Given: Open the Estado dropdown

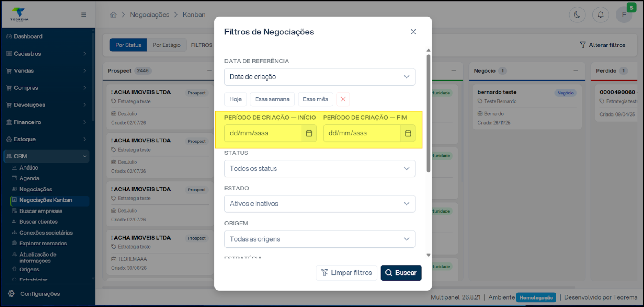Looking at the screenshot, I should [320, 204].
